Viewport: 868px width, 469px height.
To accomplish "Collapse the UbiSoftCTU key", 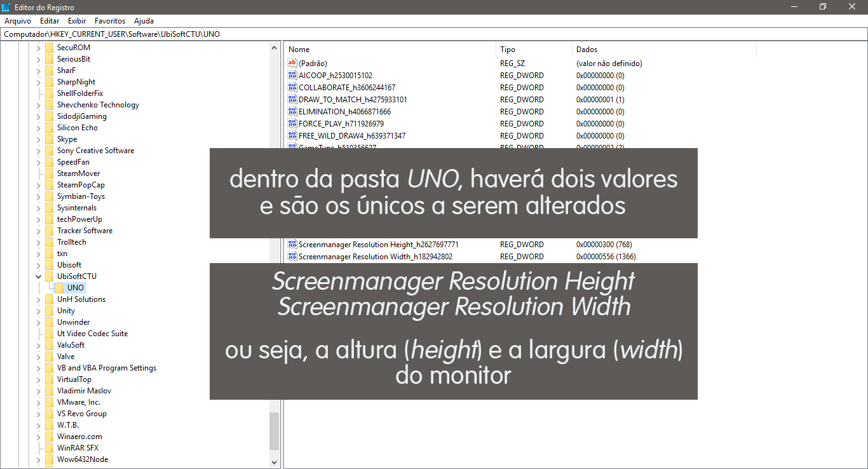I will click(x=38, y=276).
